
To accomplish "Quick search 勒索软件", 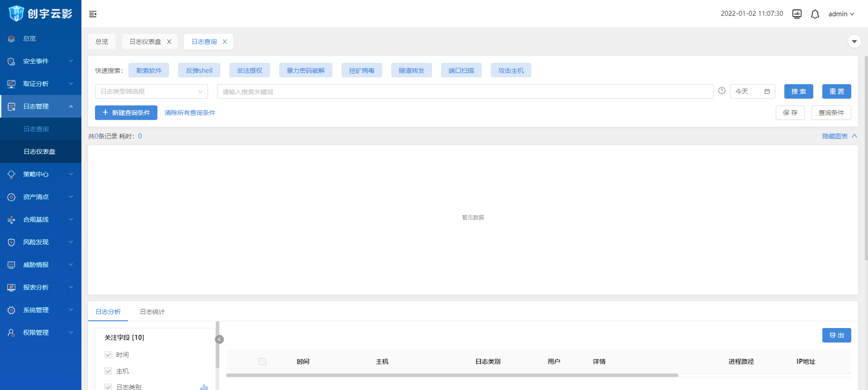I will click(149, 71).
